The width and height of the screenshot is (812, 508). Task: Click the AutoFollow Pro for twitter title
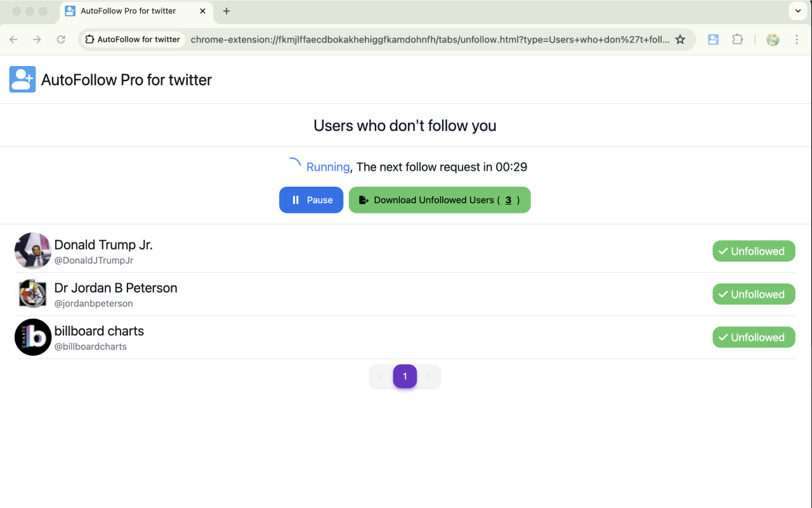pos(126,79)
